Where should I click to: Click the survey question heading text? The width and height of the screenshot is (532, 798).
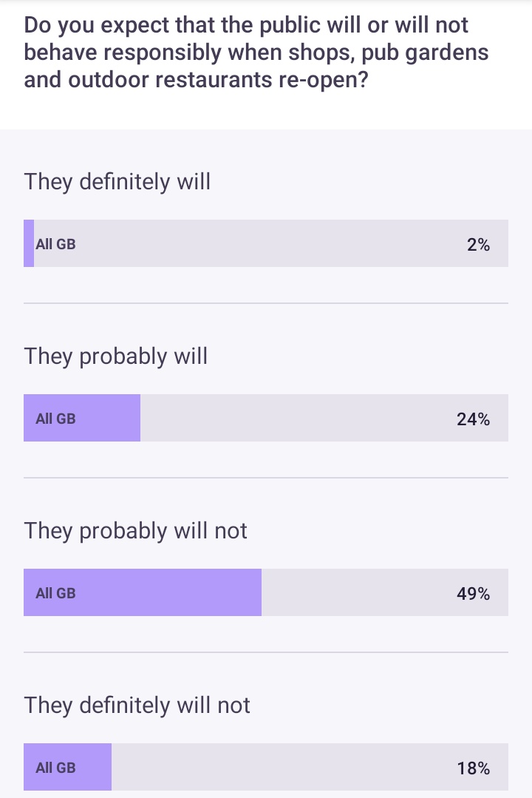tap(256, 53)
